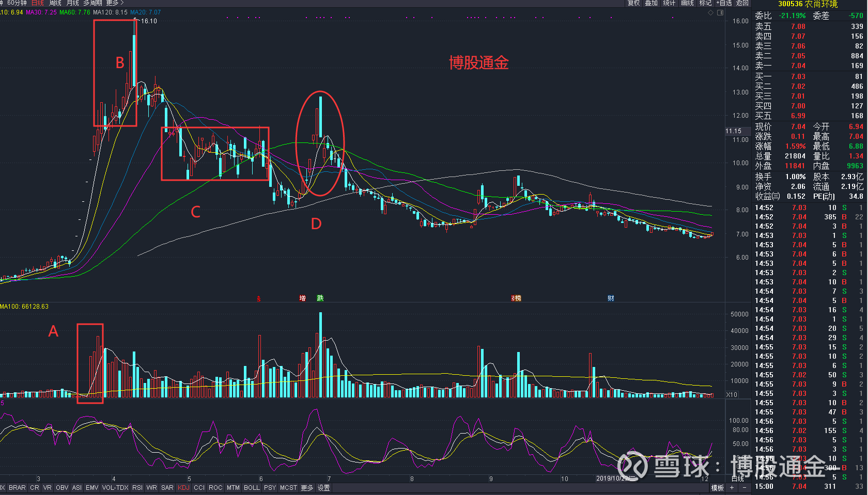The image size is (868, 495).
Task: Switch to the 周线 weekly chart tab
Action: (55, 3)
